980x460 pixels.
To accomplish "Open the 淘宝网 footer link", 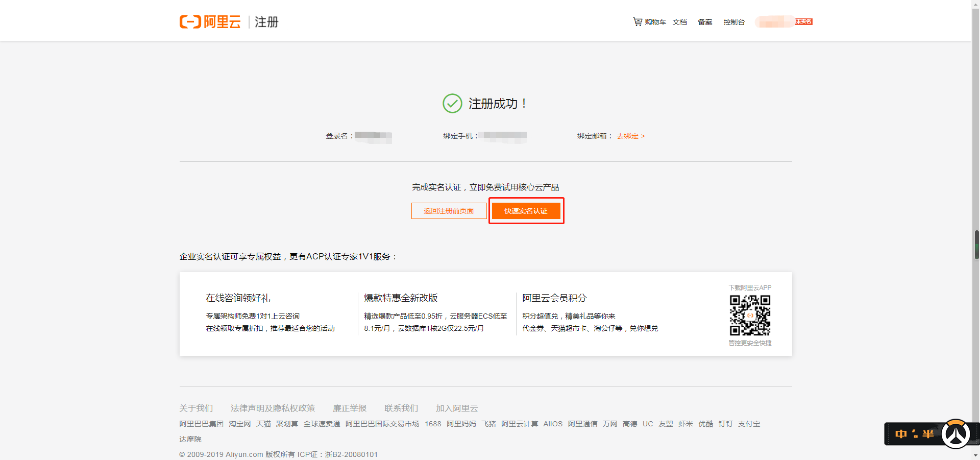I will [x=239, y=424].
